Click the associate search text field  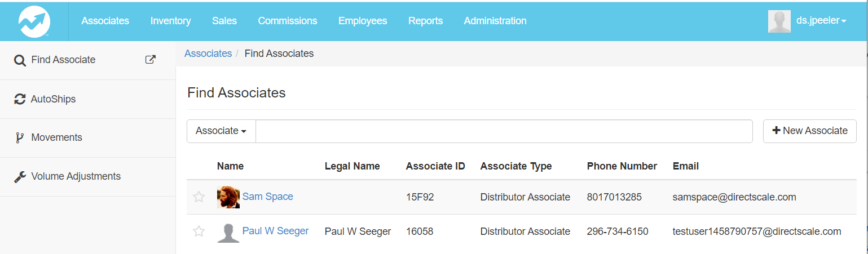[504, 131]
